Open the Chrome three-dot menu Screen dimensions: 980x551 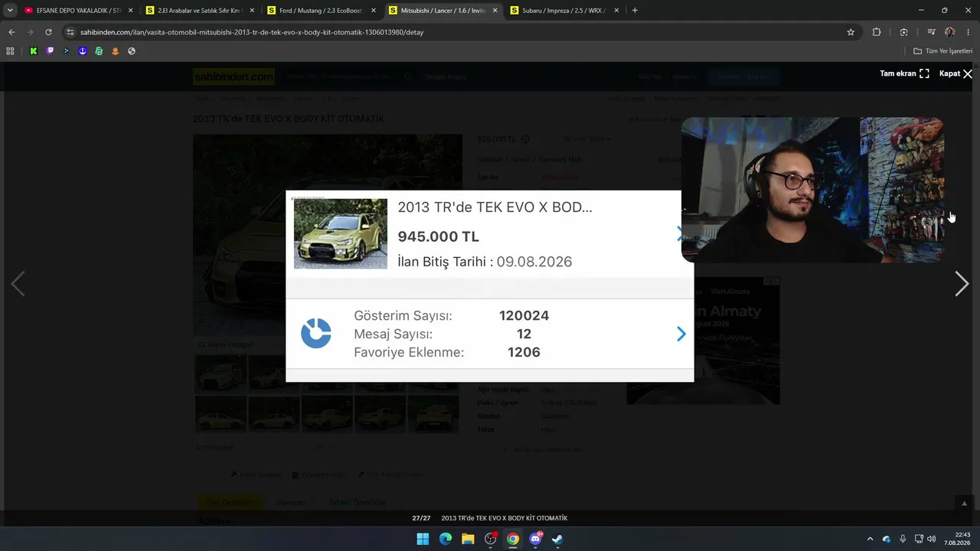pos(969,32)
